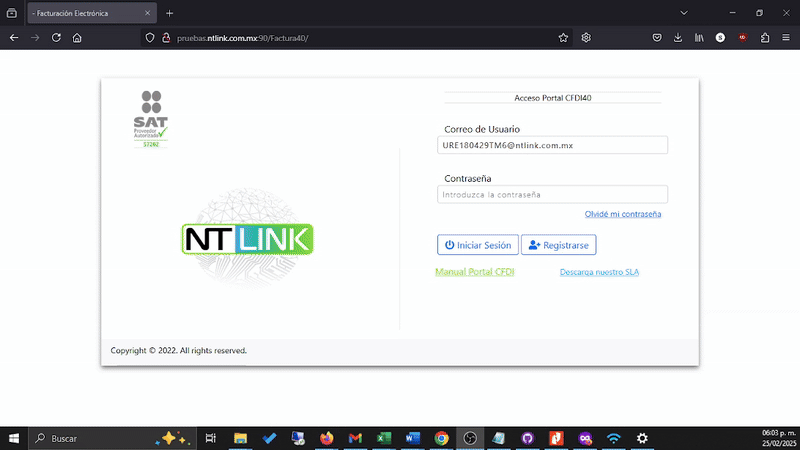Image resolution: width=800 pixels, height=450 pixels.
Task: Launch Firefox from the taskbar
Action: (x=327, y=438)
